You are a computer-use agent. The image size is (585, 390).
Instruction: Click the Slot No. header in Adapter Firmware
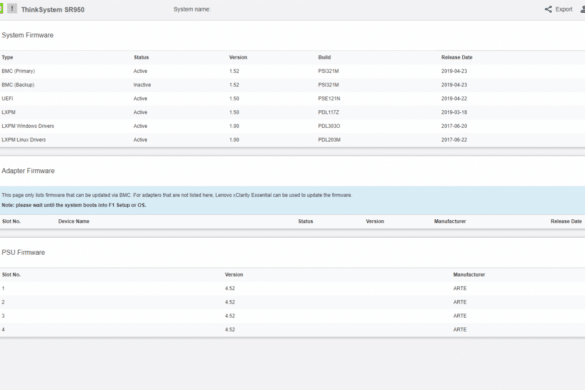[11, 221]
